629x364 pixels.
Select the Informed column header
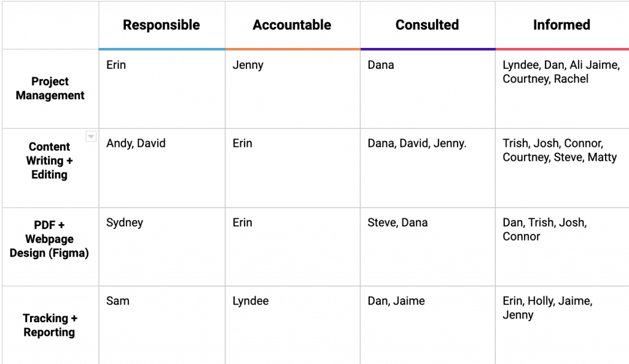point(562,25)
